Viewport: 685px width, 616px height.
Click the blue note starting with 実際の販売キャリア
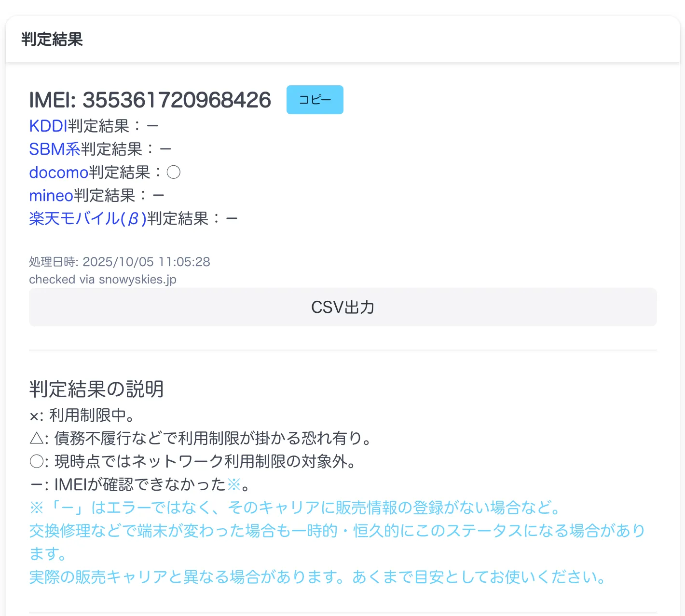pyautogui.click(x=317, y=577)
